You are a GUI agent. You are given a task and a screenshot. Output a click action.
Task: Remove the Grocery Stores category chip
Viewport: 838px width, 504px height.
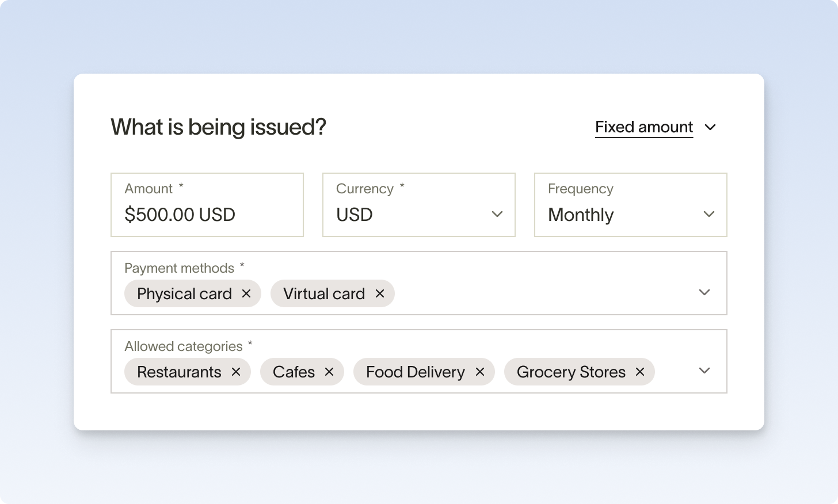click(640, 372)
